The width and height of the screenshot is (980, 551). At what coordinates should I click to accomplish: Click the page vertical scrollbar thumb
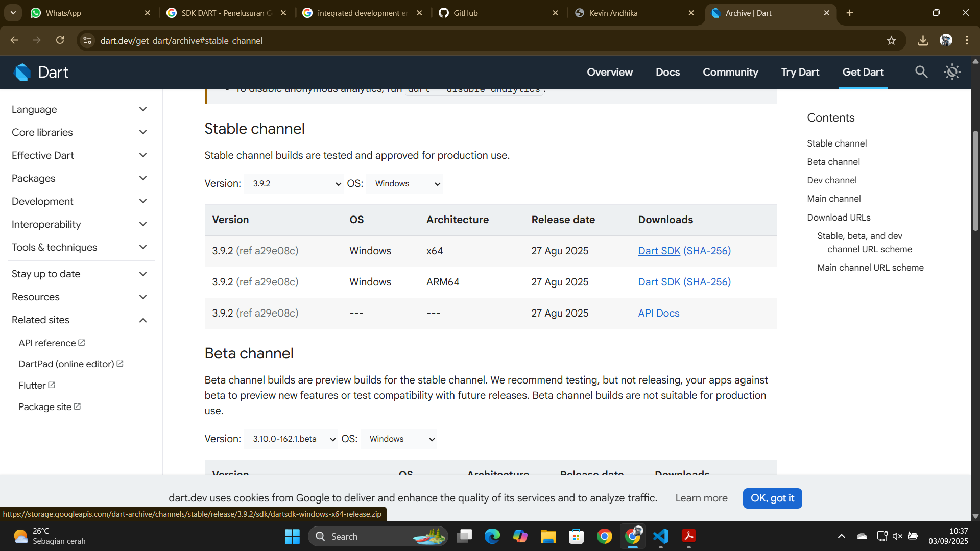point(975,181)
